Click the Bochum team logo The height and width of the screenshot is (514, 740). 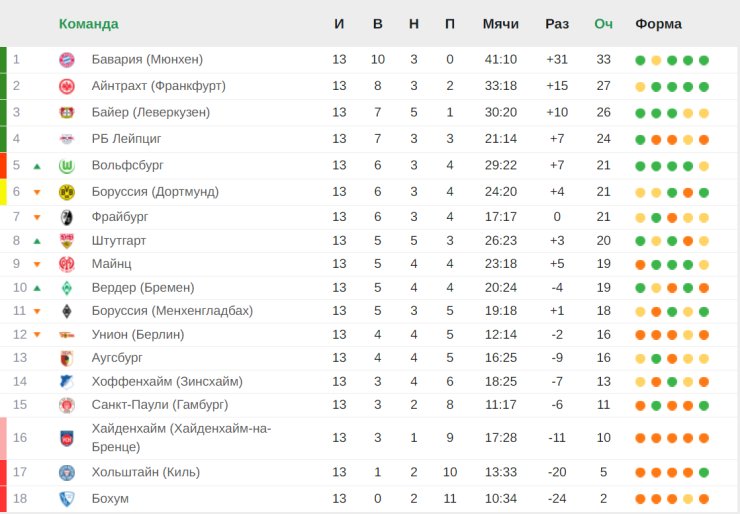pos(67,499)
